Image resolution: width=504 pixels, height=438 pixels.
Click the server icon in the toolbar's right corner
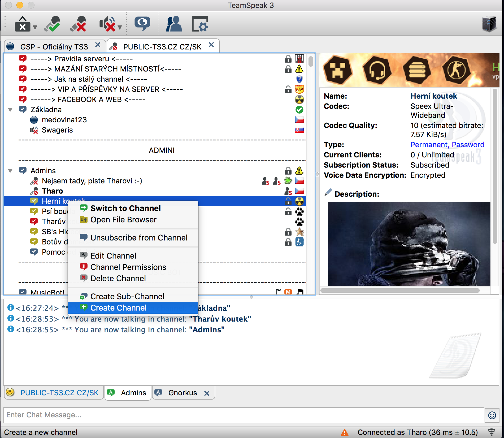coord(489,24)
